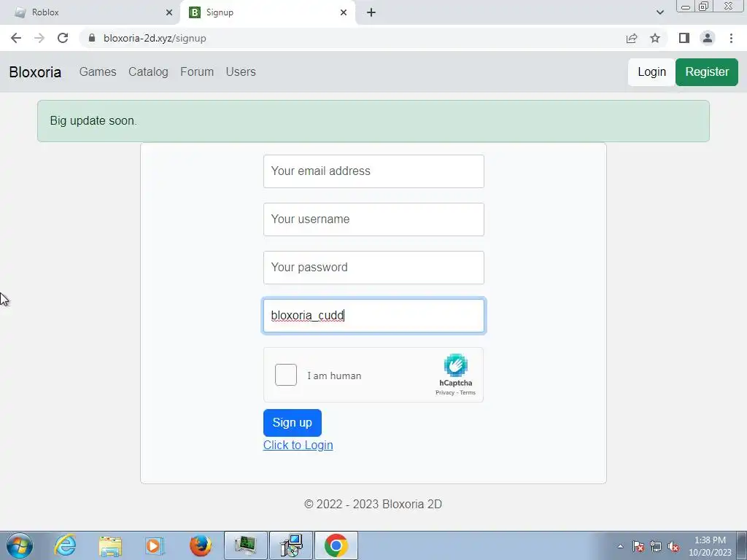Image resolution: width=747 pixels, height=560 pixels.
Task: Click the copyright Bloxoria 2D footer text
Action: 373,504
